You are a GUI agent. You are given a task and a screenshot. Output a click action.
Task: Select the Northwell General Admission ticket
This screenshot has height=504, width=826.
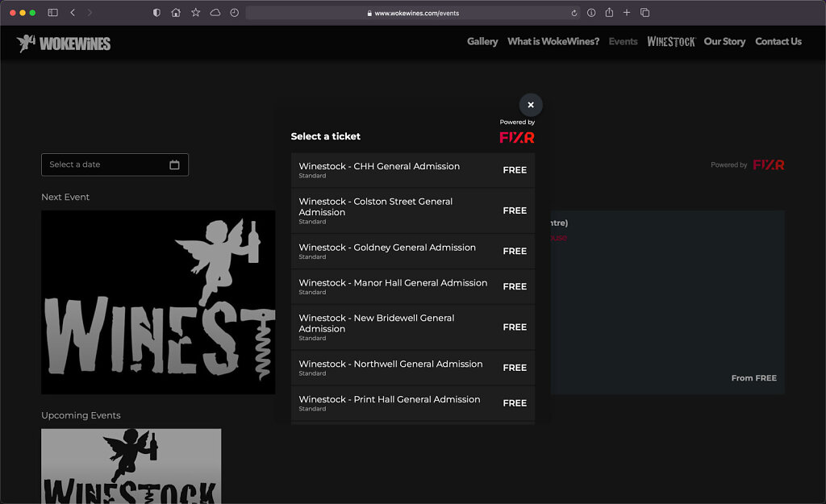413,368
